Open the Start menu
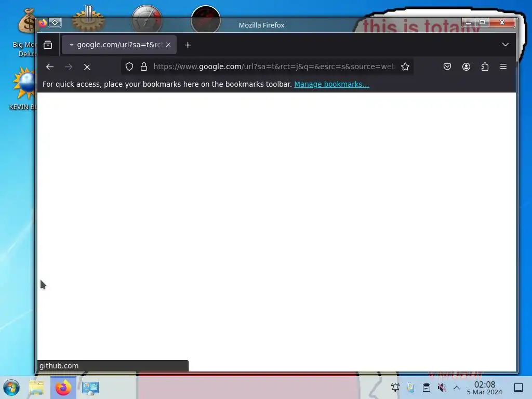The image size is (532, 399). click(x=11, y=388)
